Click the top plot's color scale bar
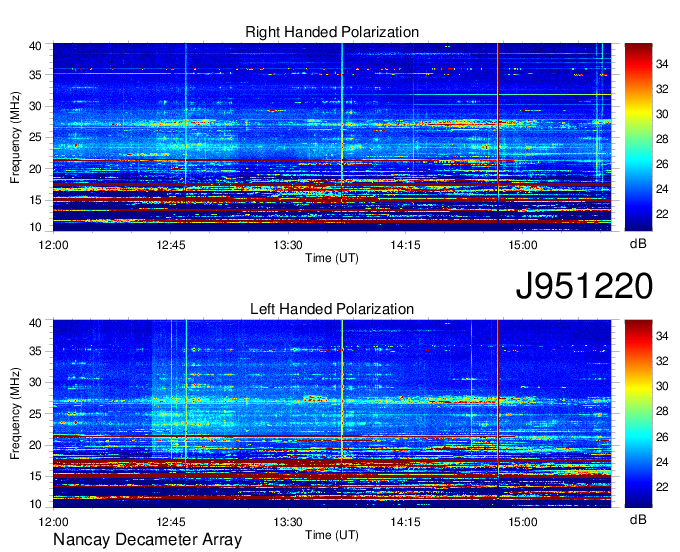This screenshot has height=552, width=680. click(638, 137)
